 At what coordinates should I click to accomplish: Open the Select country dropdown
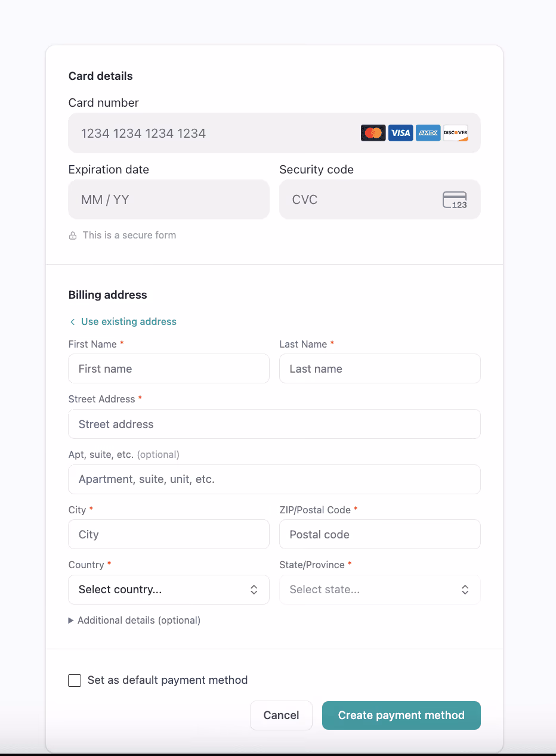pyautogui.click(x=169, y=590)
